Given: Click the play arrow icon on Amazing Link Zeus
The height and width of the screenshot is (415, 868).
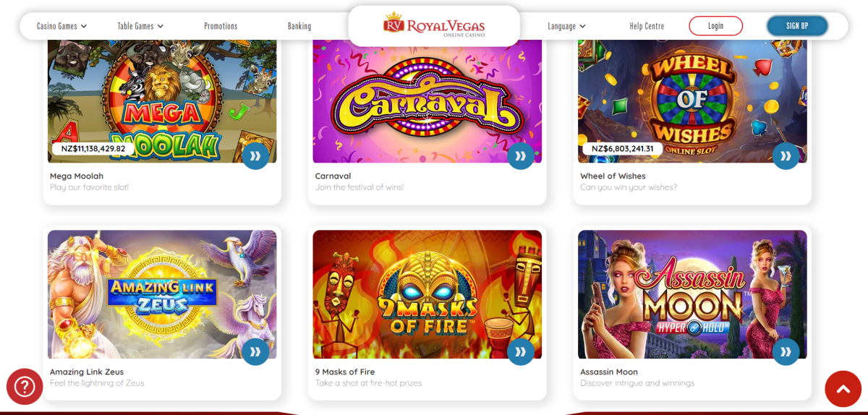Looking at the screenshot, I should [x=255, y=352].
